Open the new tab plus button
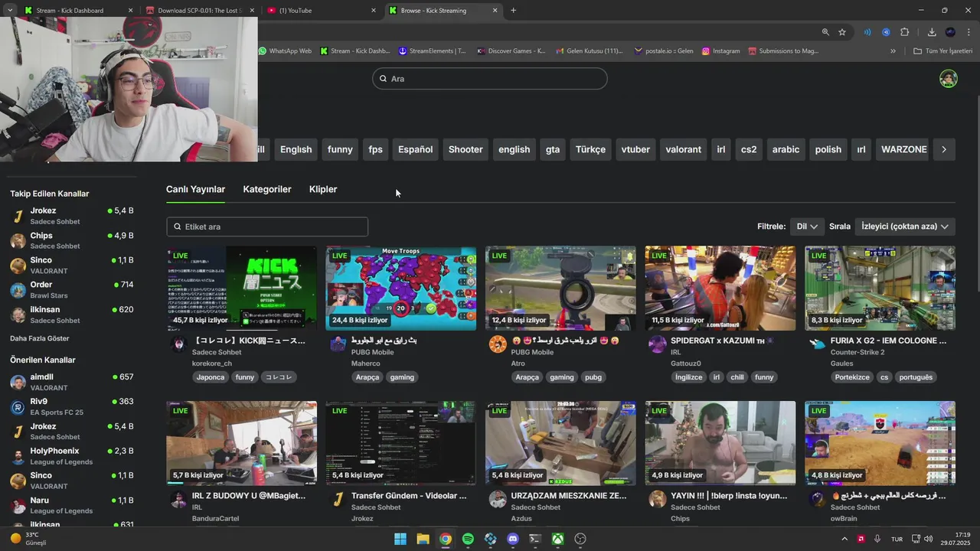The height and width of the screenshot is (551, 980). pyautogui.click(x=513, y=11)
